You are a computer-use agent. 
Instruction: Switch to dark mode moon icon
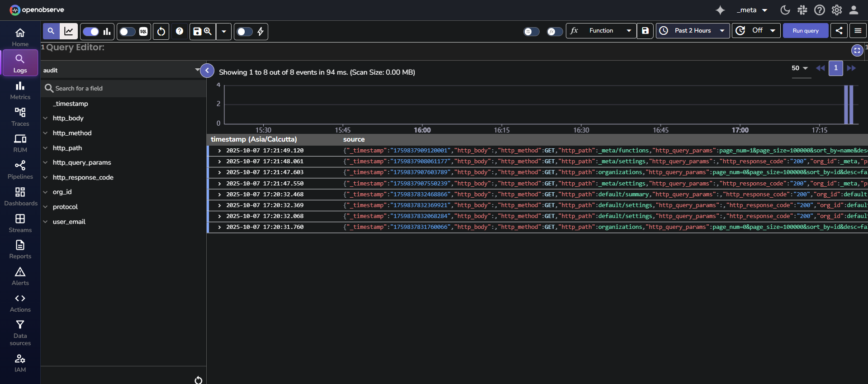[785, 10]
